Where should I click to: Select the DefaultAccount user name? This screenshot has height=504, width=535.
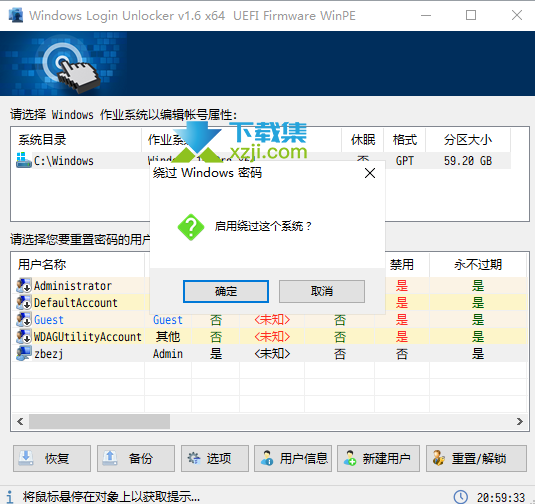point(75,303)
